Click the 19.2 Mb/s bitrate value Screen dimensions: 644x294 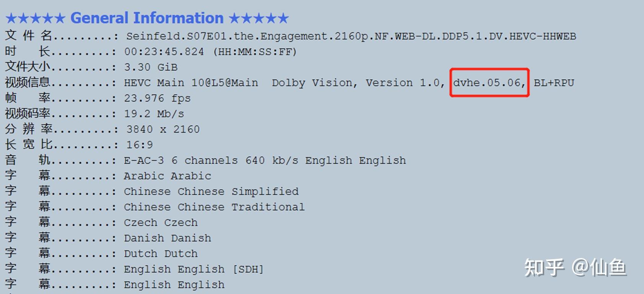point(154,114)
